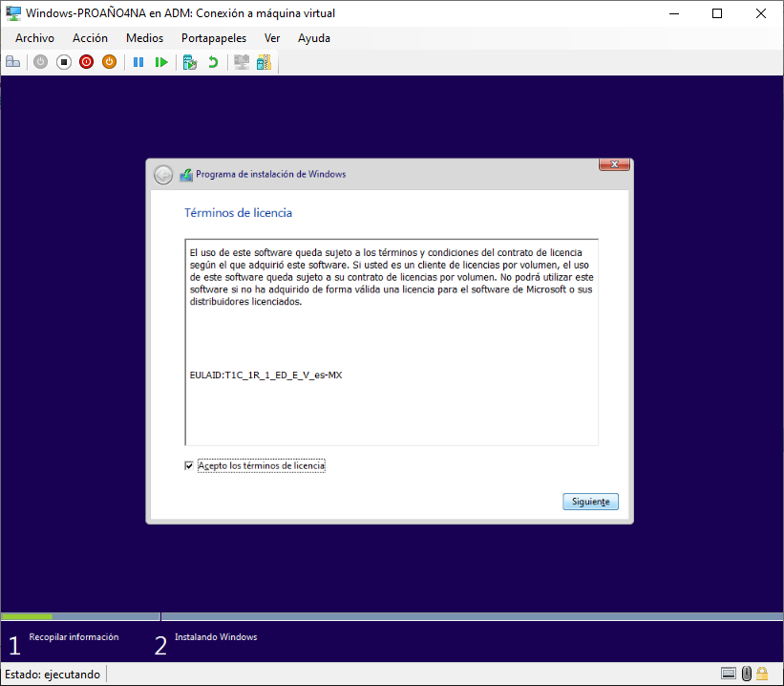
Task: Open the Portapapeles menu
Action: [214, 38]
